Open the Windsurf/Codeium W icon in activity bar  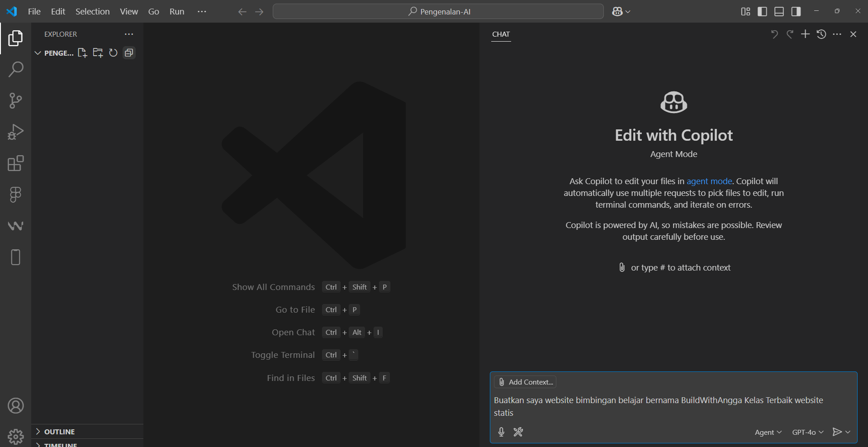[15, 226]
